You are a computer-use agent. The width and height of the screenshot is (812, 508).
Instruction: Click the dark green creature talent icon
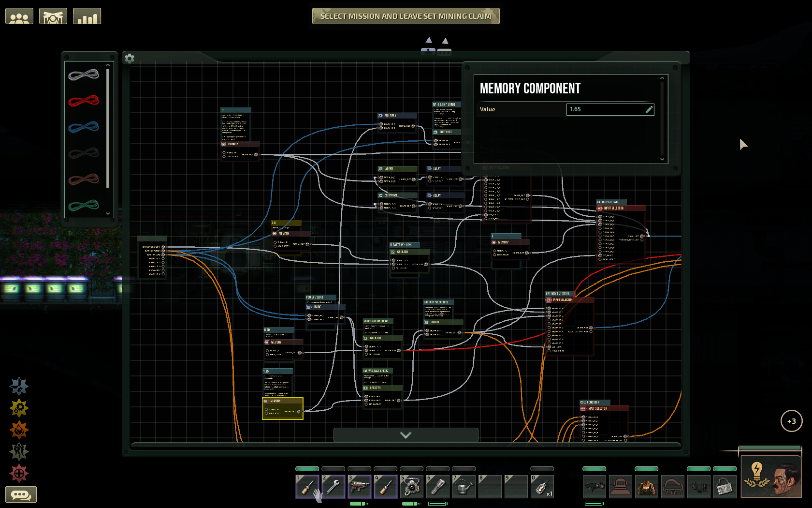click(x=19, y=451)
